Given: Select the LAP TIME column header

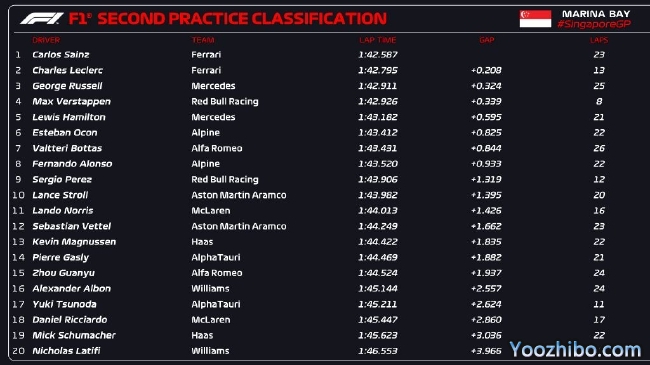Looking at the screenshot, I should coord(378,40).
